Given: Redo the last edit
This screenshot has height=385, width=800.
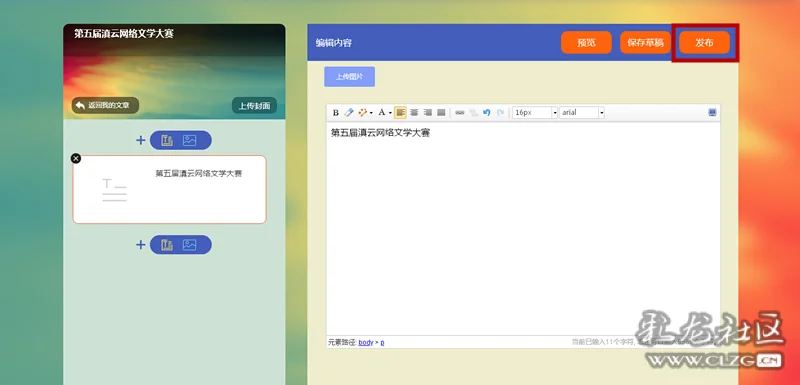Looking at the screenshot, I should click(501, 113).
